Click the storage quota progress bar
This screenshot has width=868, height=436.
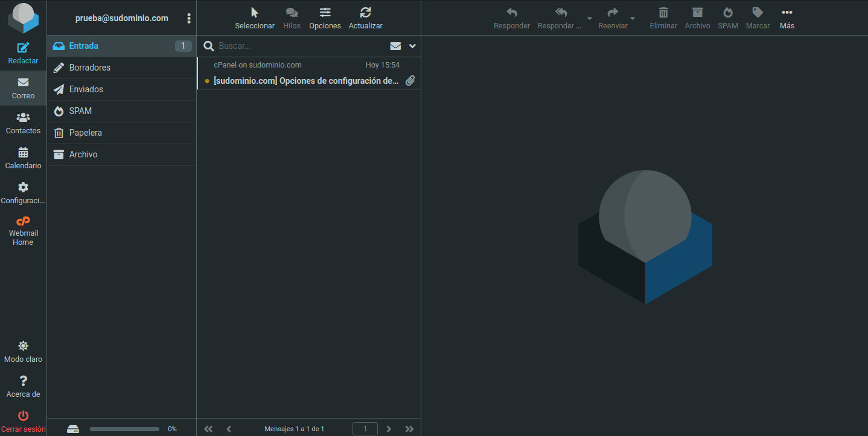tap(125, 429)
